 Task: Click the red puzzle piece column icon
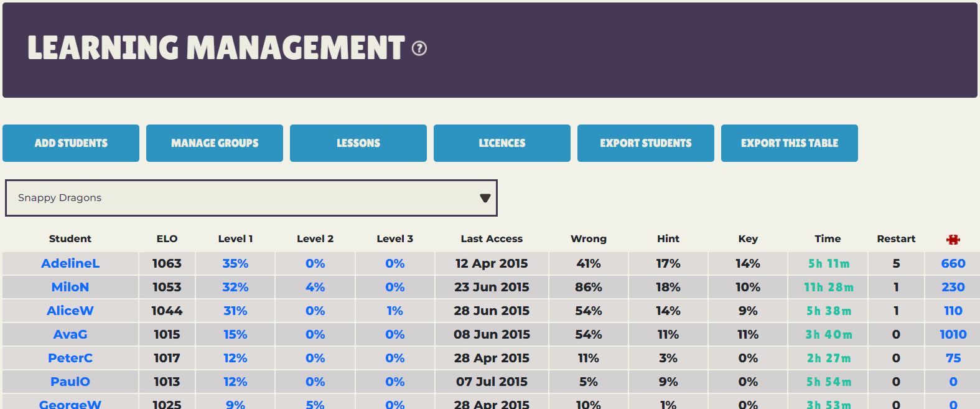[x=953, y=239]
